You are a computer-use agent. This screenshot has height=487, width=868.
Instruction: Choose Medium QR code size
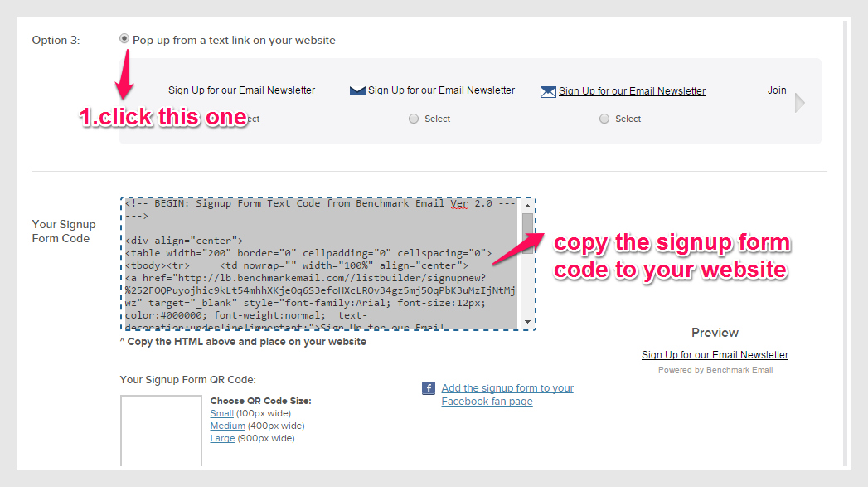coord(227,426)
